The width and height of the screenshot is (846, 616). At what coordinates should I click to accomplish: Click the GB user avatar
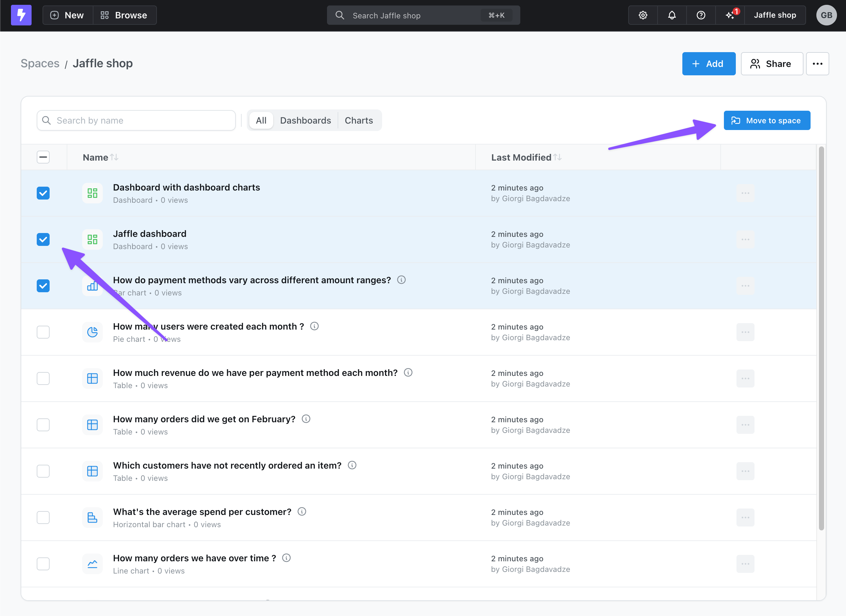(x=826, y=15)
